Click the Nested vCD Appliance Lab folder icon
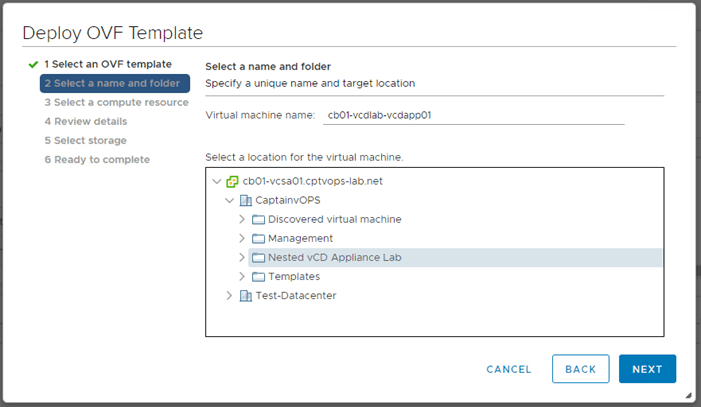Screen dimensions: 701x407 pos(258,258)
